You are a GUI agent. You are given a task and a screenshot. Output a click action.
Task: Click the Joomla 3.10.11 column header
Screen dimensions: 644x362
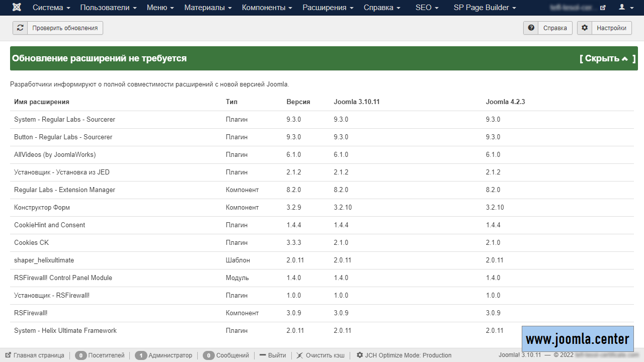357,102
